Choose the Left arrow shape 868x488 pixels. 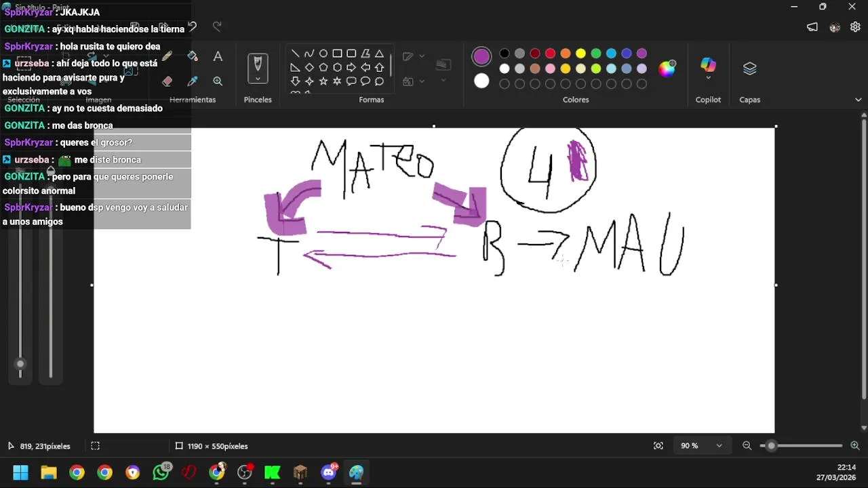coord(366,67)
